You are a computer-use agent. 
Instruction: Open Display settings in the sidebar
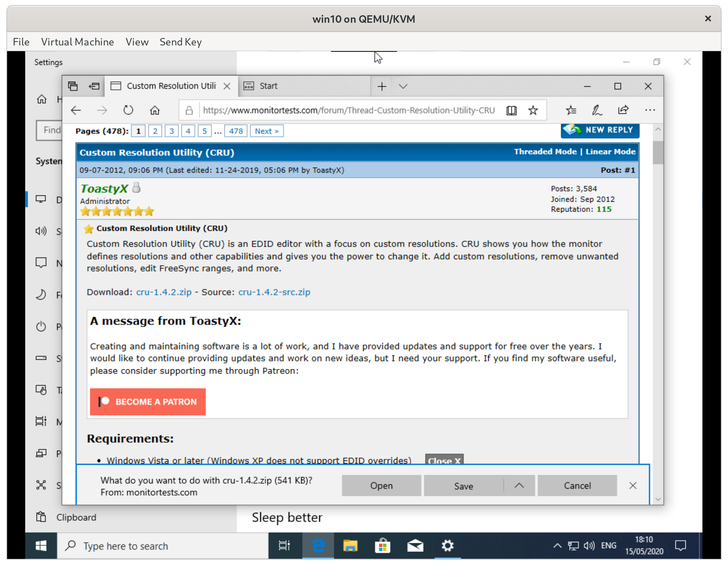click(42, 199)
